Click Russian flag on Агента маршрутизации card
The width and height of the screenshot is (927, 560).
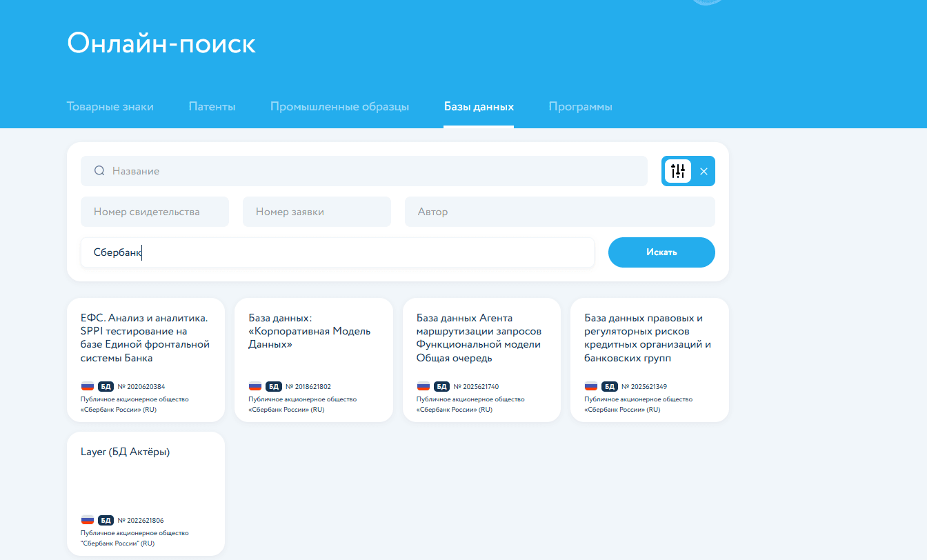[x=423, y=386]
